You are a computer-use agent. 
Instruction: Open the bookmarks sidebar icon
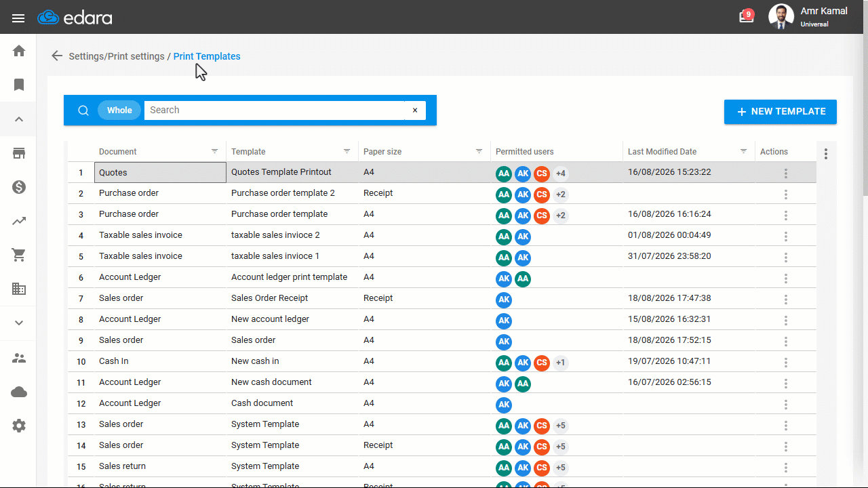tap(19, 85)
